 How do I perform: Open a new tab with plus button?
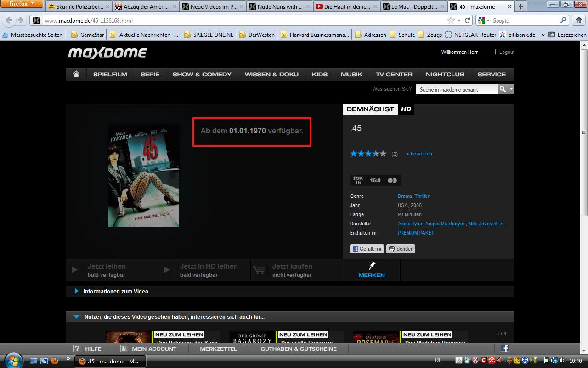[x=521, y=6]
